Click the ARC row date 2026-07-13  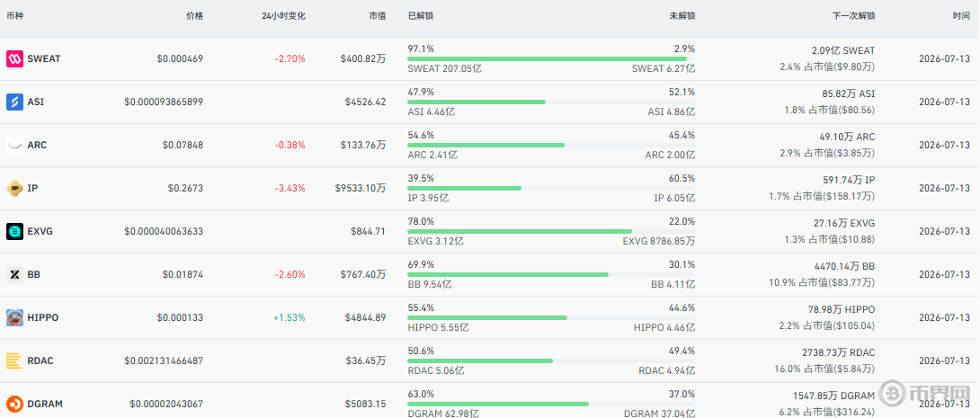pyautogui.click(x=944, y=145)
